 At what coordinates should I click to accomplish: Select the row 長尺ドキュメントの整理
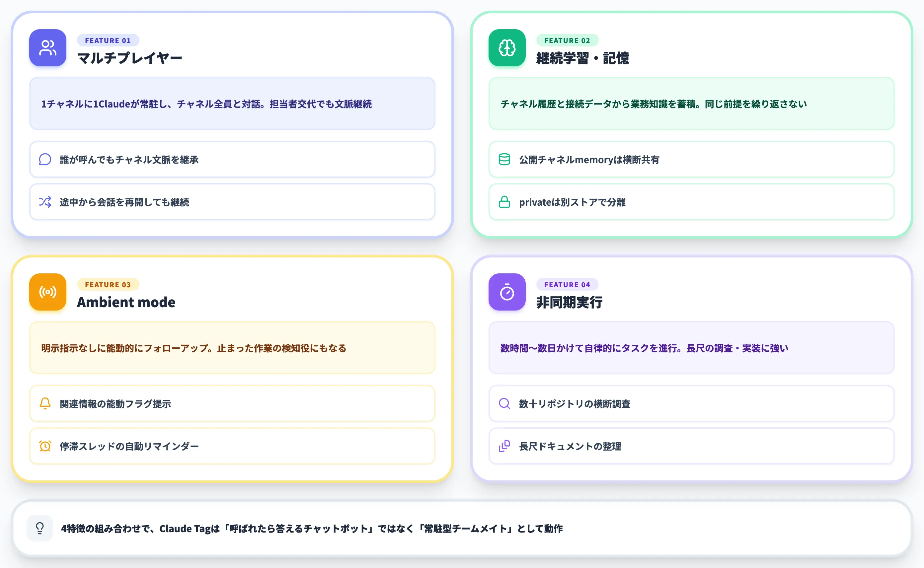691,446
